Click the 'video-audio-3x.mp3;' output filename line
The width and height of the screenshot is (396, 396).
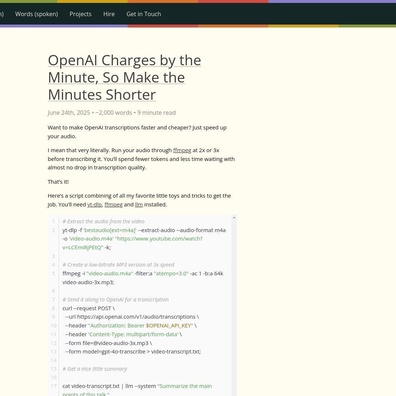(x=88, y=282)
